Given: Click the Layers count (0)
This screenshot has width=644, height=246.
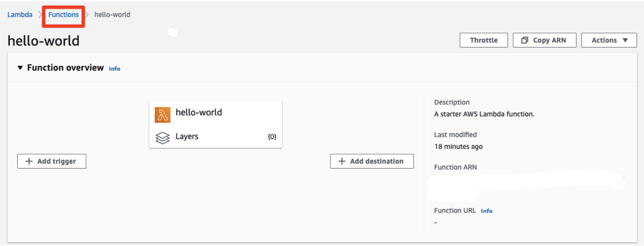Looking at the screenshot, I should tap(272, 137).
